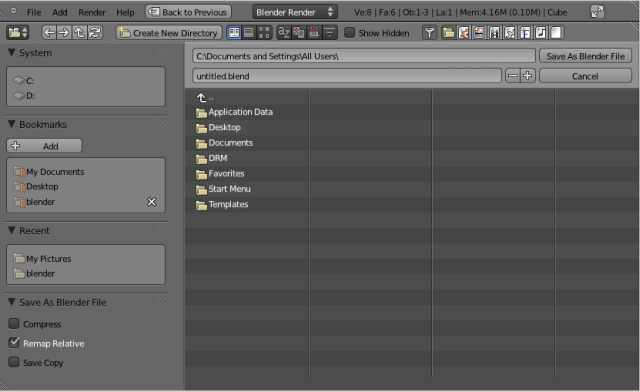Refresh the file list
The height and width of the screenshot is (392, 640).
[x=95, y=32]
